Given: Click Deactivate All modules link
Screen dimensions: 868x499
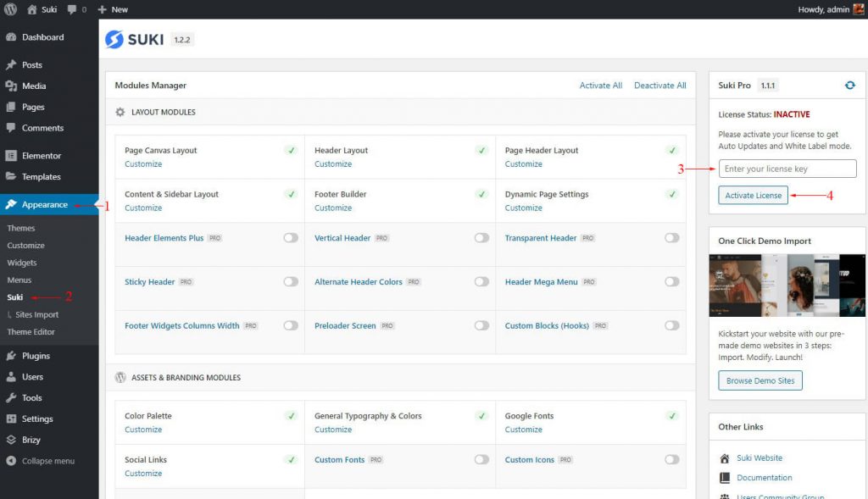Looking at the screenshot, I should 659,86.
